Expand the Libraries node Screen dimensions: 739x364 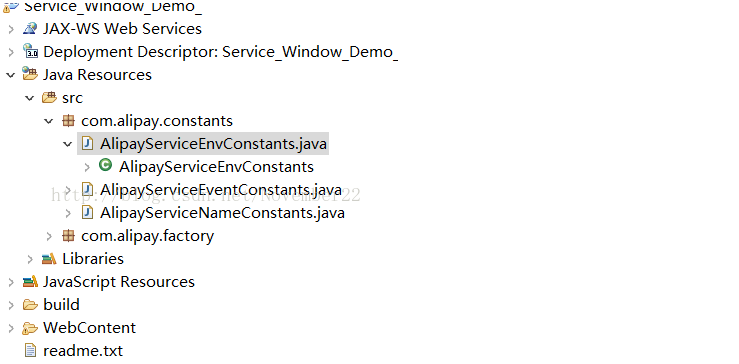click(x=30, y=259)
